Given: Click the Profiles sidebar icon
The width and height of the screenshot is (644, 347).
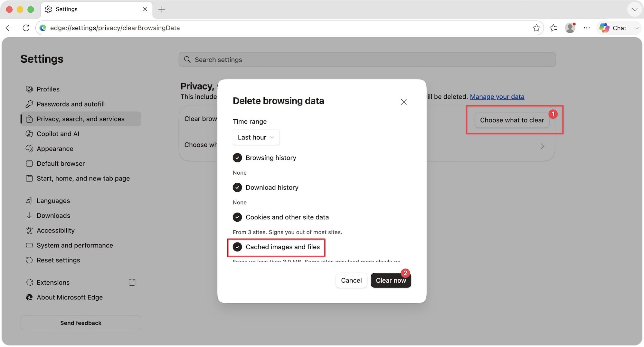Looking at the screenshot, I should click(29, 89).
